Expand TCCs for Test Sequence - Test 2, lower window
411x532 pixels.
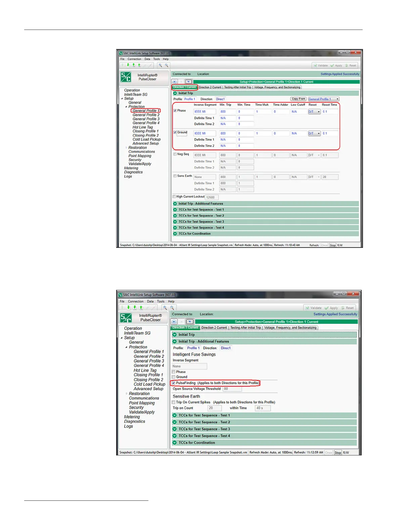click(175, 422)
